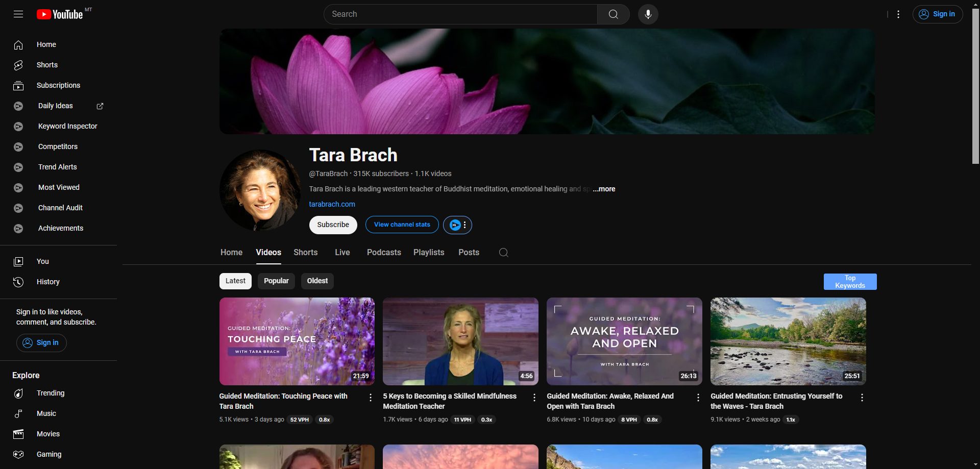
Task: Open the hamburger guide menu
Action: (18, 14)
